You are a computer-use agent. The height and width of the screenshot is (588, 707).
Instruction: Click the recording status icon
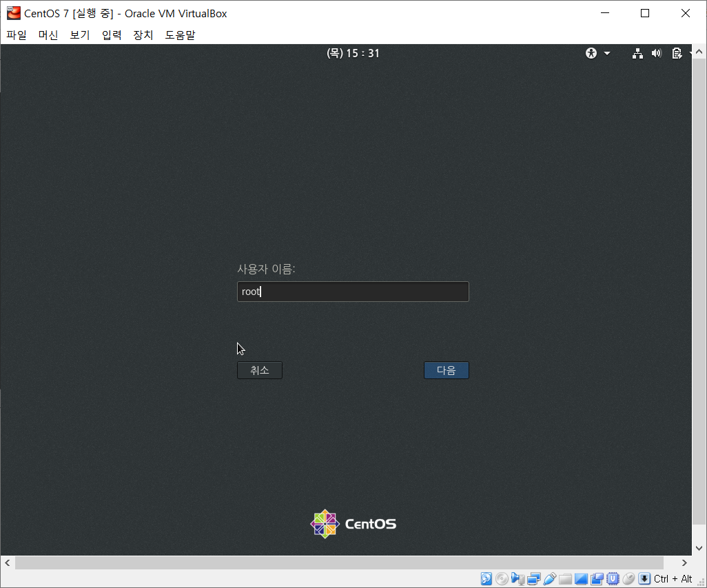click(597, 578)
